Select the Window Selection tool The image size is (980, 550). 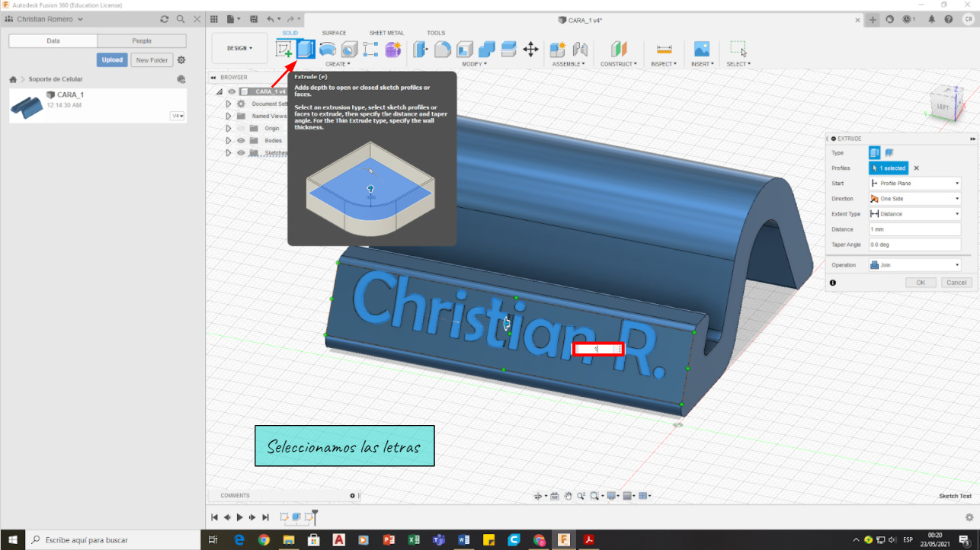click(x=738, y=50)
